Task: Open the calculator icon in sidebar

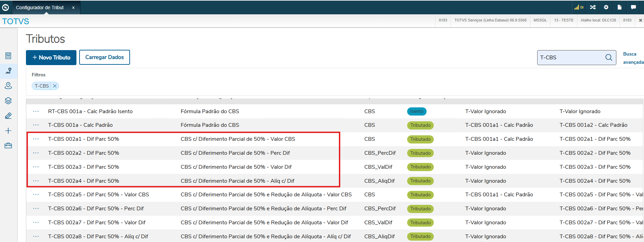Action: (8, 56)
